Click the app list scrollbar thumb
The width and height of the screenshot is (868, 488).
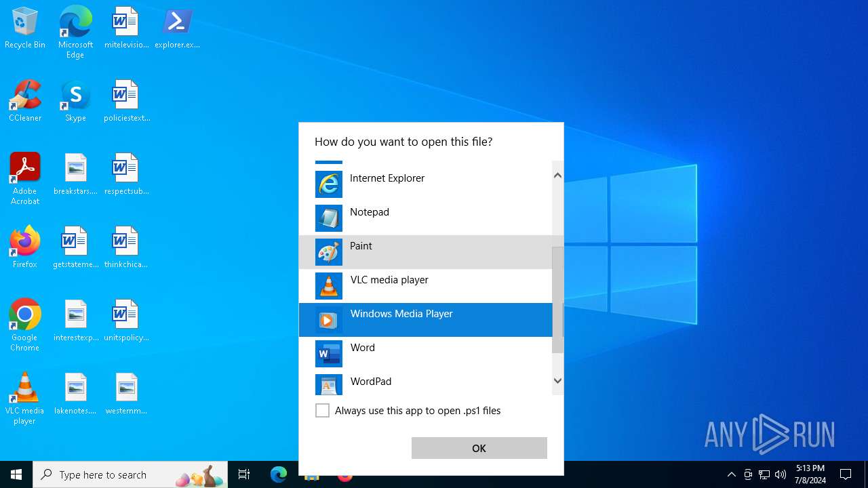tap(557, 300)
